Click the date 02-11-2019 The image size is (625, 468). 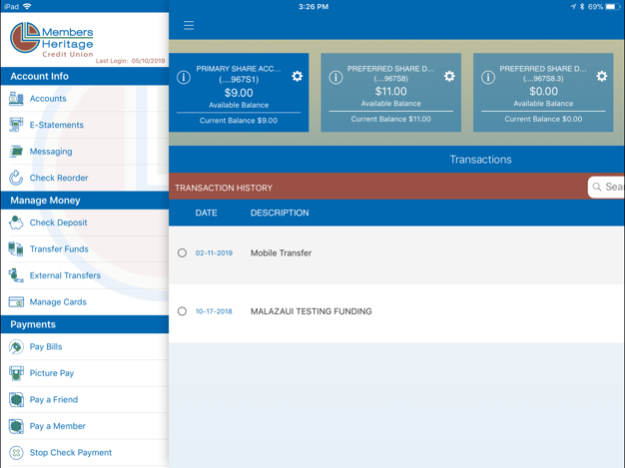(x=214, y=253)
